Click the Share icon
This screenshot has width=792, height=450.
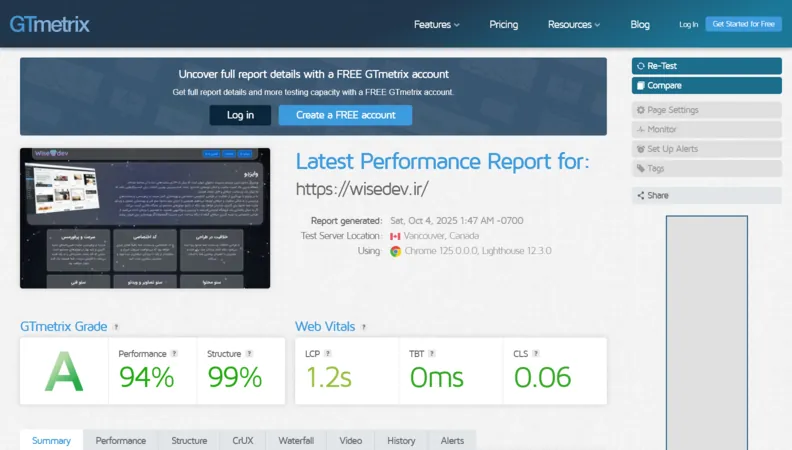tap(640, 195)
